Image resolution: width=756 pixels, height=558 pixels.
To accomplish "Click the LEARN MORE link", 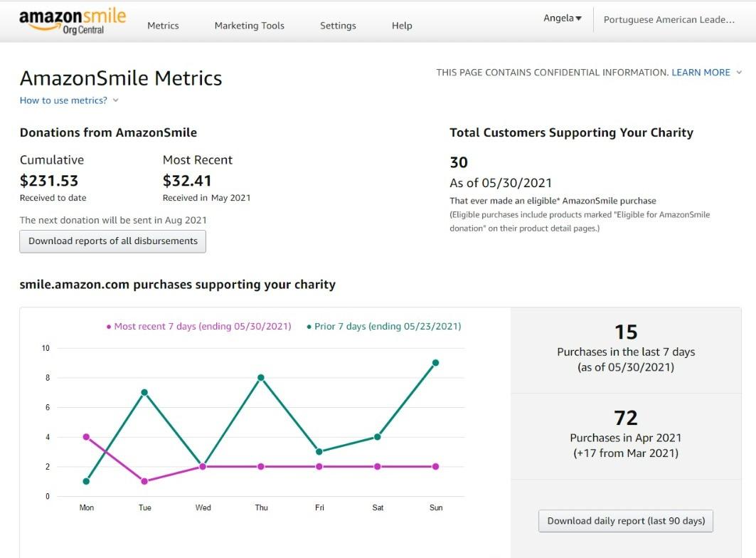I will [701, 73].
